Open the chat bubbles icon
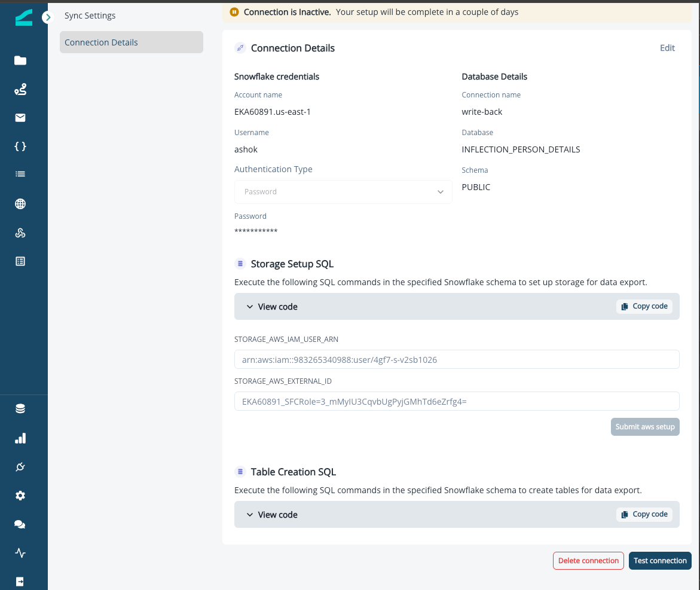Screen dimensions: 700x590 coord(20,524)
